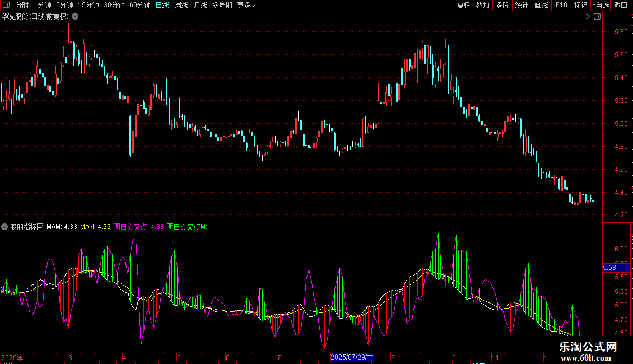Click month 11 on the time axis
Screen dimensions: 633x364
pos(495,357)
